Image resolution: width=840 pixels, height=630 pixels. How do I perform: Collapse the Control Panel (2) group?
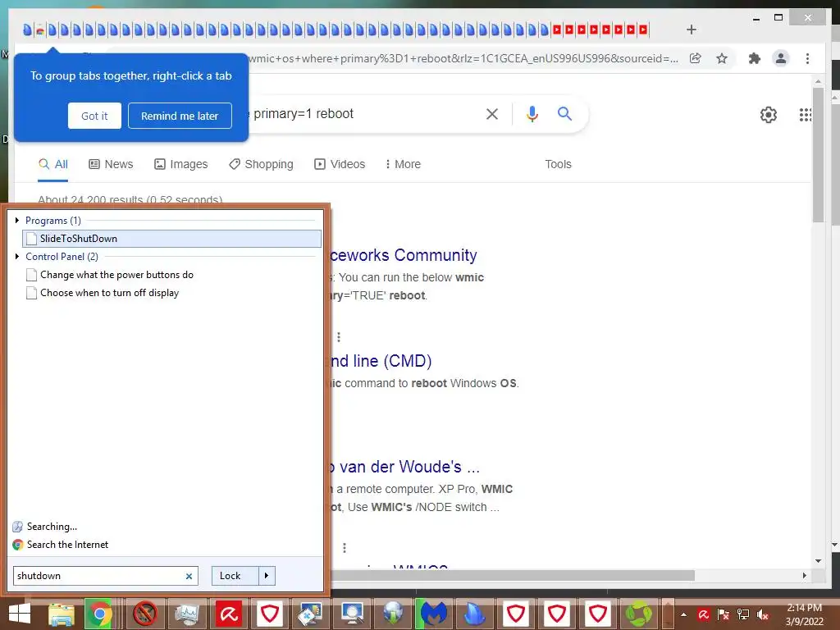pos(17,257)
